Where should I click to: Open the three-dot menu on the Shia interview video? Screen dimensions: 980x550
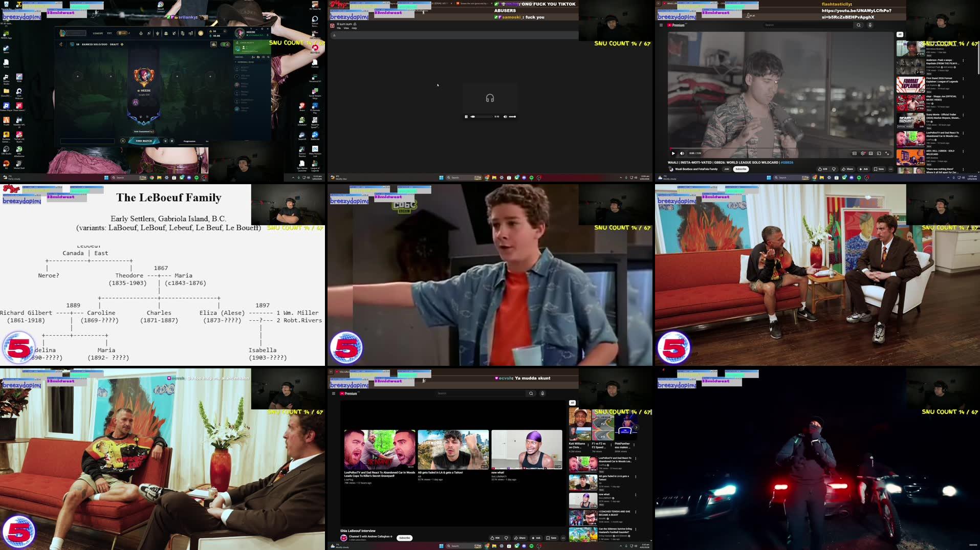click(x=563, y=538)
